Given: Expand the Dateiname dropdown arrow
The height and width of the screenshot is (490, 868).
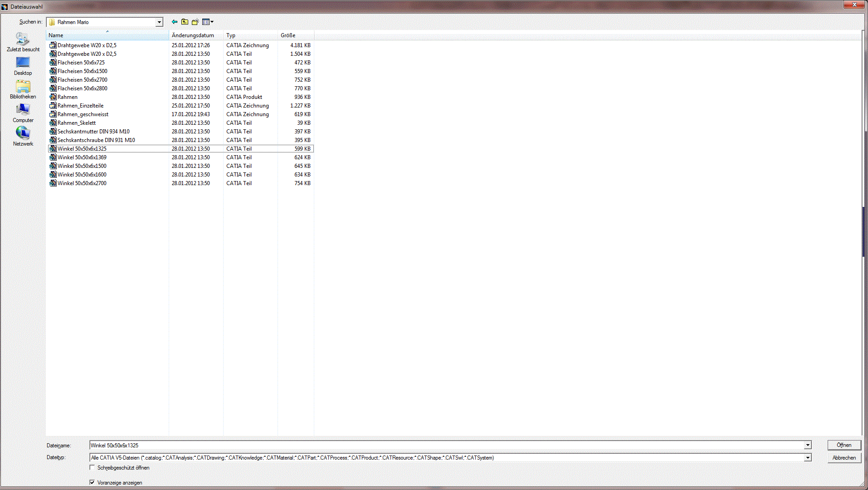Looking at the screenshot, I should 808,445.
